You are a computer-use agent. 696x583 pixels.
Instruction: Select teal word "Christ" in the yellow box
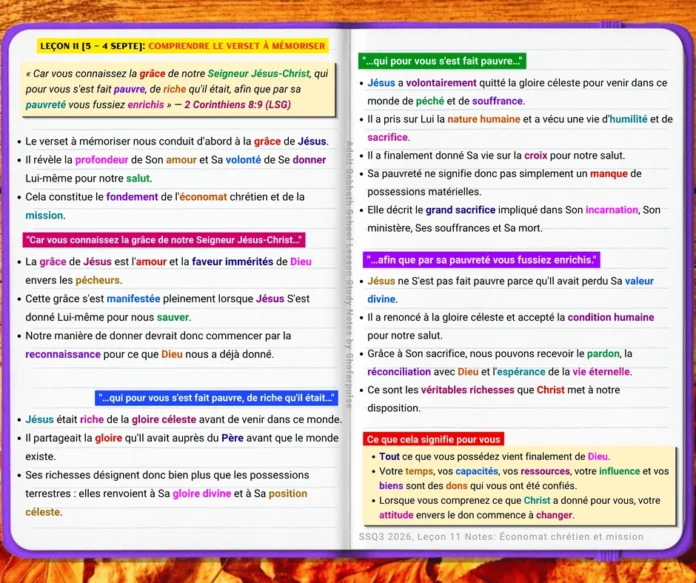(537, 501)
